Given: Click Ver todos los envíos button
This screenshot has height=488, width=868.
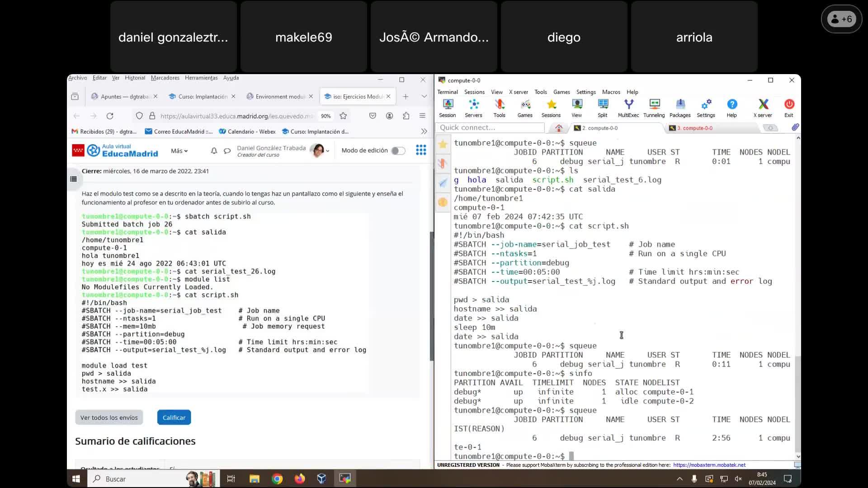Looking at the screenshot, I should [109, 418].
